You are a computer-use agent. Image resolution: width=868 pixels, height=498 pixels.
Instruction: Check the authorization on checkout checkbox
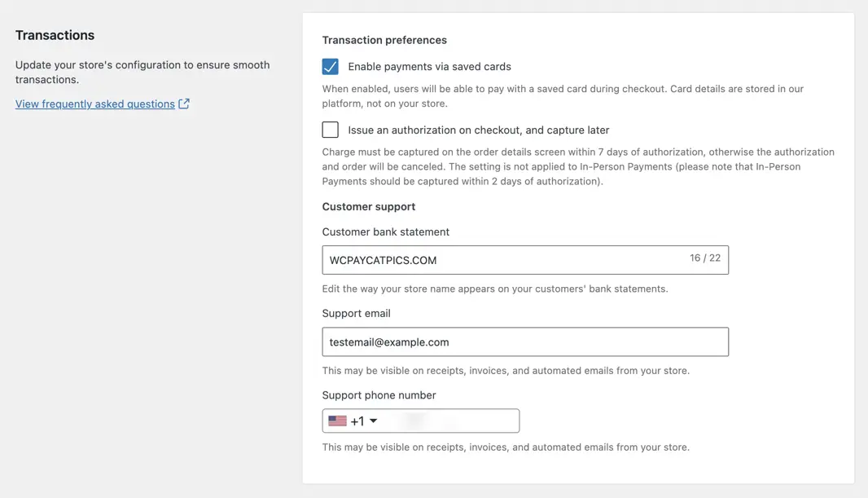pyautogui.click(x=331, y=130)
